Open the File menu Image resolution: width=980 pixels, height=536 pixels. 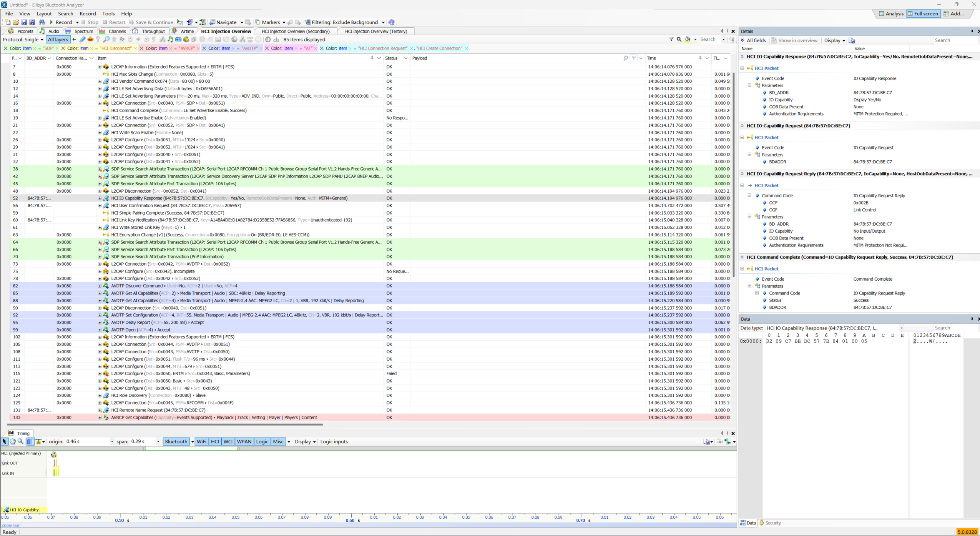pyautogui.click(x=9, y=13)
